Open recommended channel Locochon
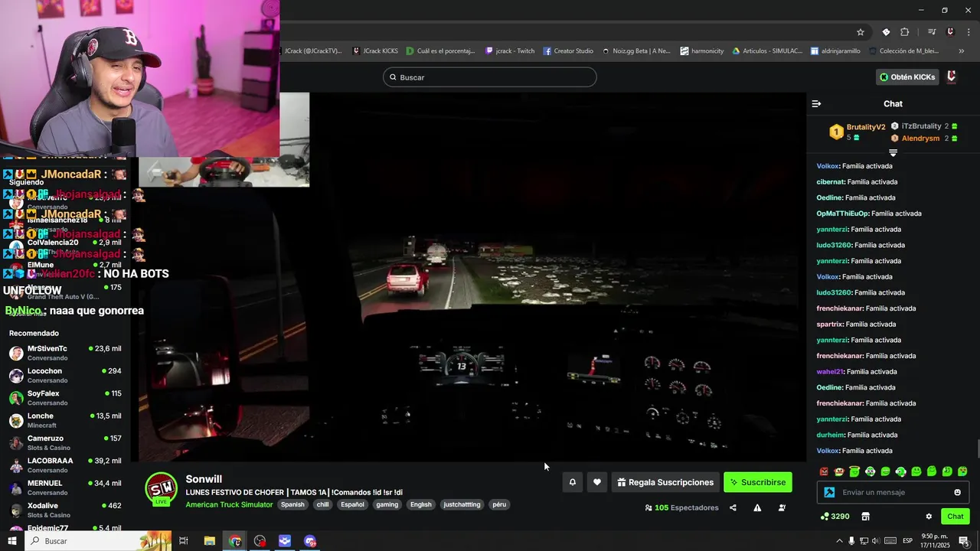The image size is (980, 551). click(65, 375)
